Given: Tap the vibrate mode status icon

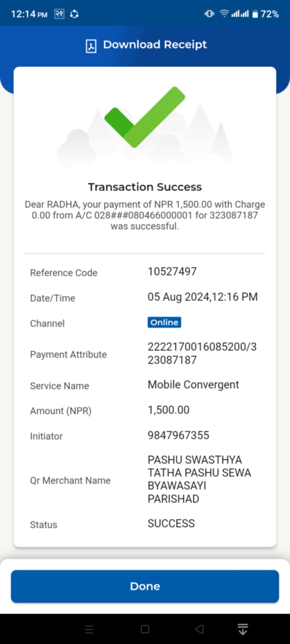Looking at the screenshot, I should [209, 14].
